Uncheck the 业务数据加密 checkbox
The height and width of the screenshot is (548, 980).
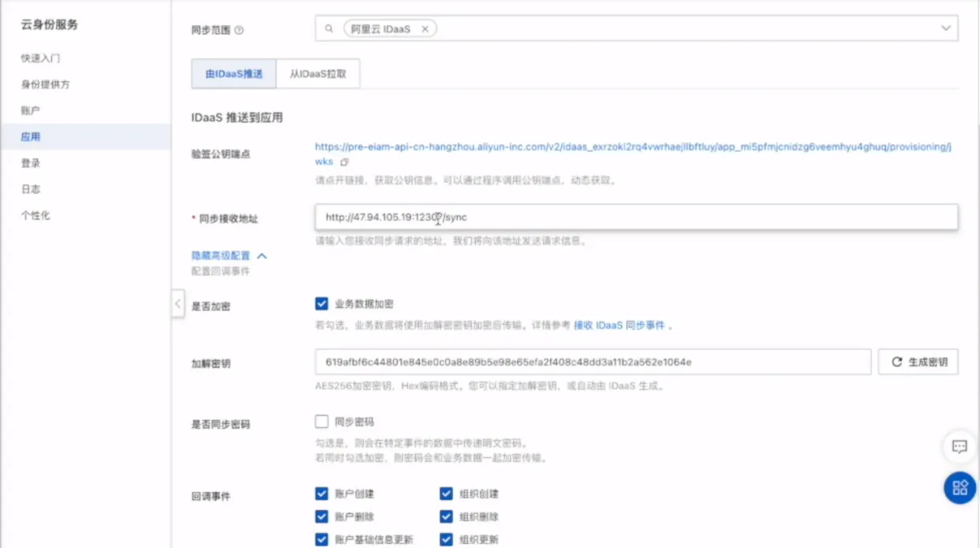(x=322, y=303)
